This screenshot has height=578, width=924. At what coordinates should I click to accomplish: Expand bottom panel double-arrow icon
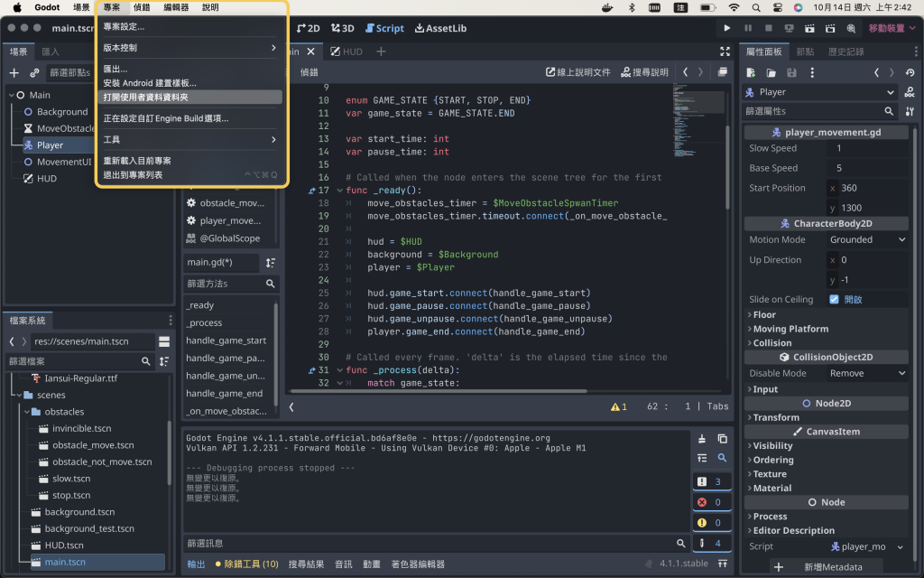tap(723, 564)
